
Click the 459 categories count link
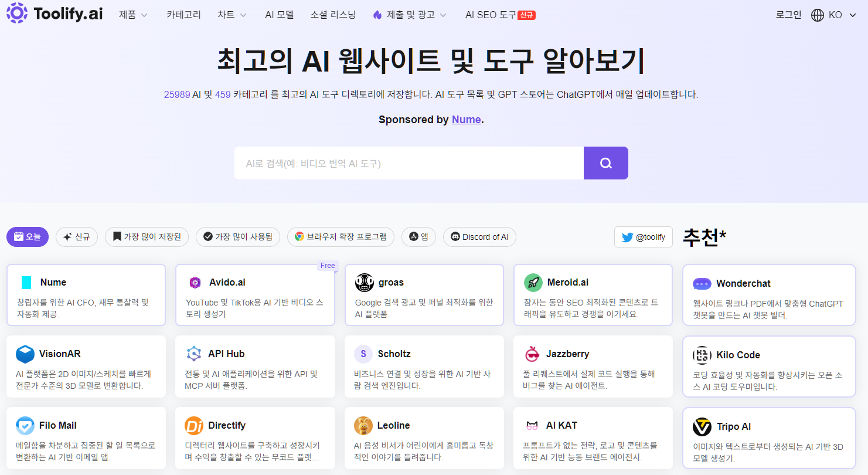point(223,94)
